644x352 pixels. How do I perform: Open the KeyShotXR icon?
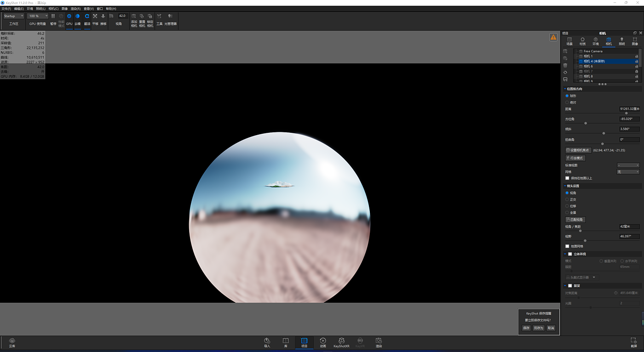[341, 341]
